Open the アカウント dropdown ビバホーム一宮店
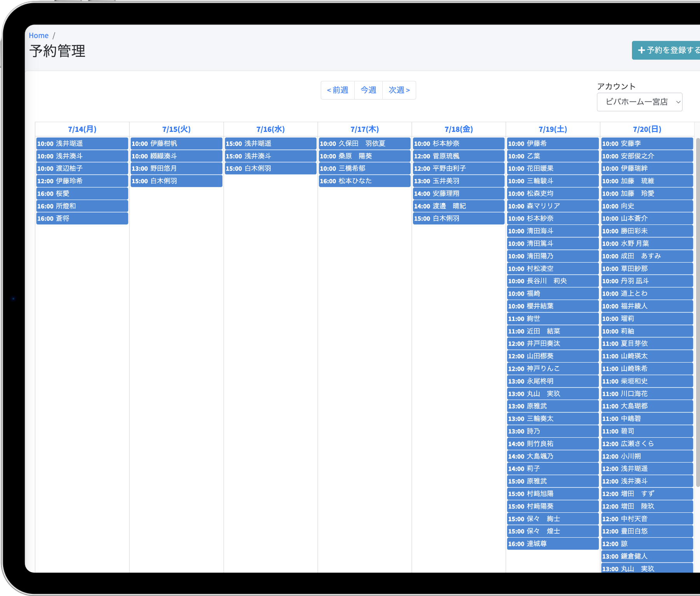700x596 pixels. click(x=639, y=102)
